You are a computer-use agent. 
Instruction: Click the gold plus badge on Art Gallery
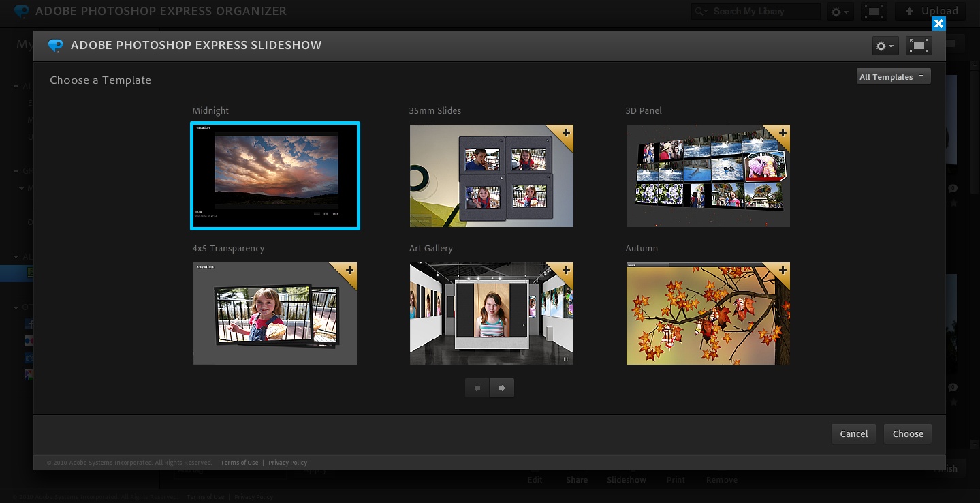(565, 271)
